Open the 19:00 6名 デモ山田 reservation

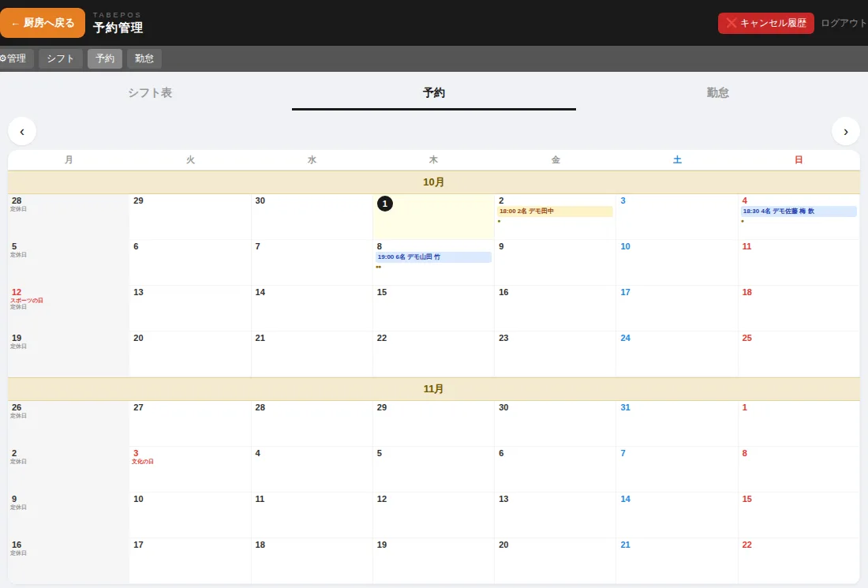[x=433, y=257]
